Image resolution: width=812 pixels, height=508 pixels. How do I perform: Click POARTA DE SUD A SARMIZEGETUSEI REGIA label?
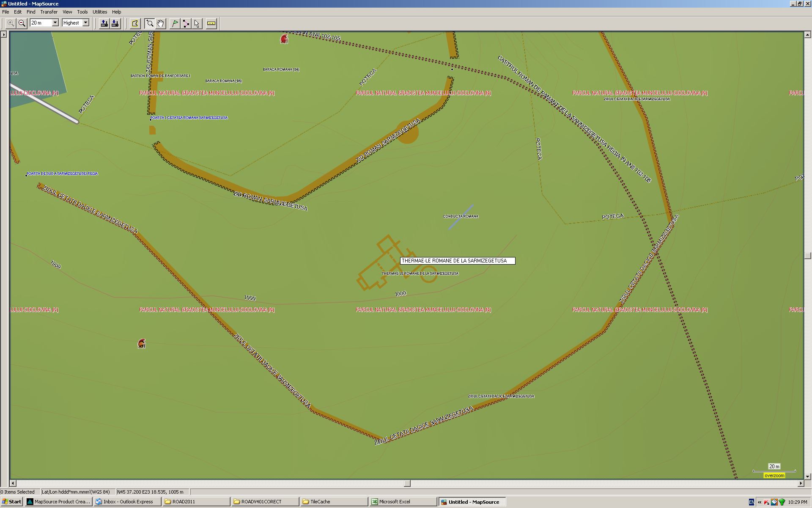pos(62,174)
